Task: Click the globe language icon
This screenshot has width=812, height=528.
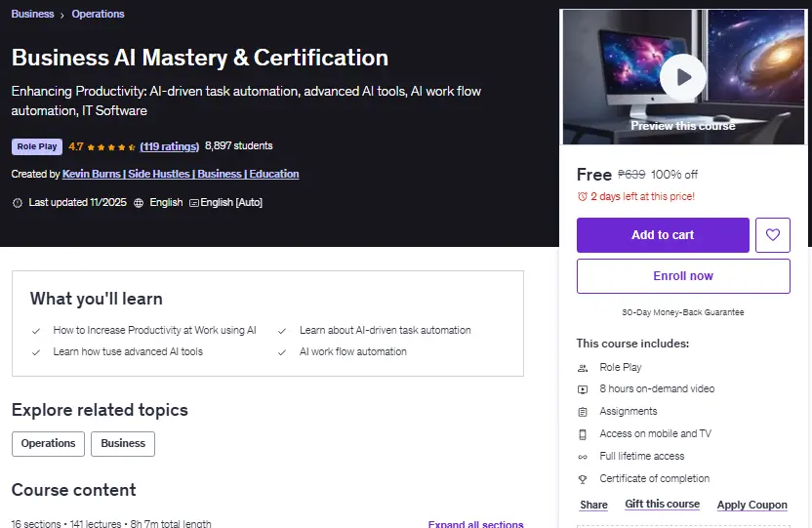Action: tap(139, 203)
